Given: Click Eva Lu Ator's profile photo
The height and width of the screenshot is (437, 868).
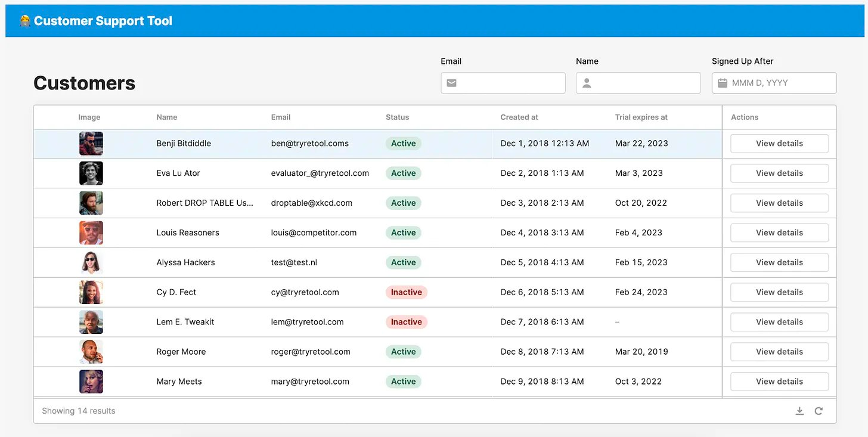Looking at the screenshot, I should pos(91,173).
